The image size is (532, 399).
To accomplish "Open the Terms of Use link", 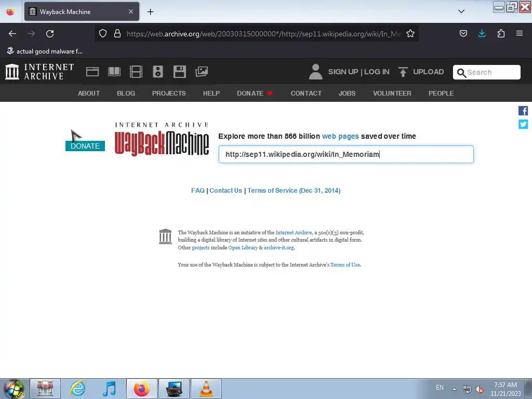I will 345,264.
